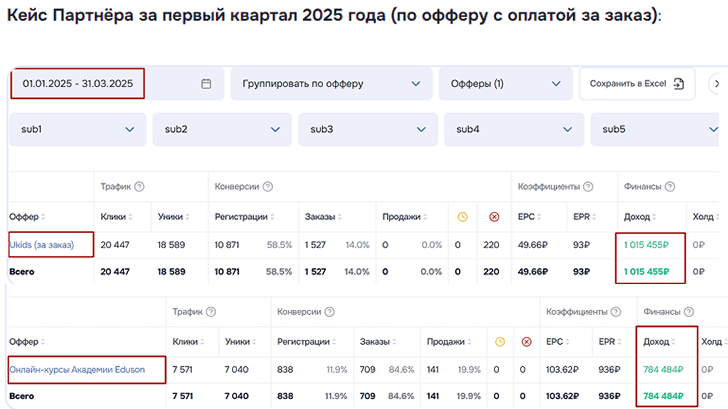
Task: Click clicks value 20 447 in Ukids row
Action: coord(115,245)
